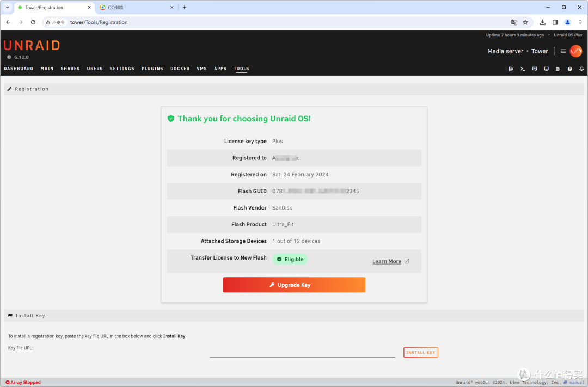Open the system log icon
This screenshot has height=387, width=588.
coord(558,69)
